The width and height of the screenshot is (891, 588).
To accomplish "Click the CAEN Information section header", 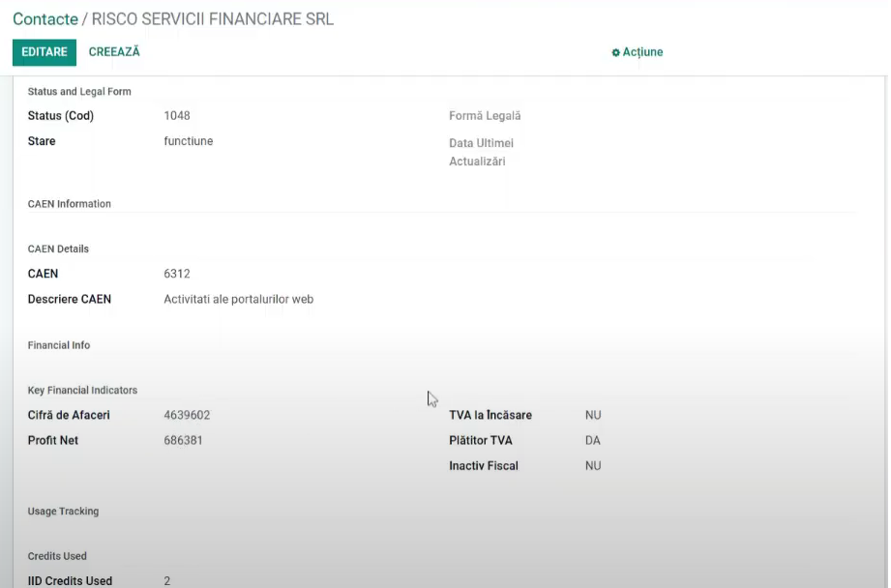I will coord(70,204).
